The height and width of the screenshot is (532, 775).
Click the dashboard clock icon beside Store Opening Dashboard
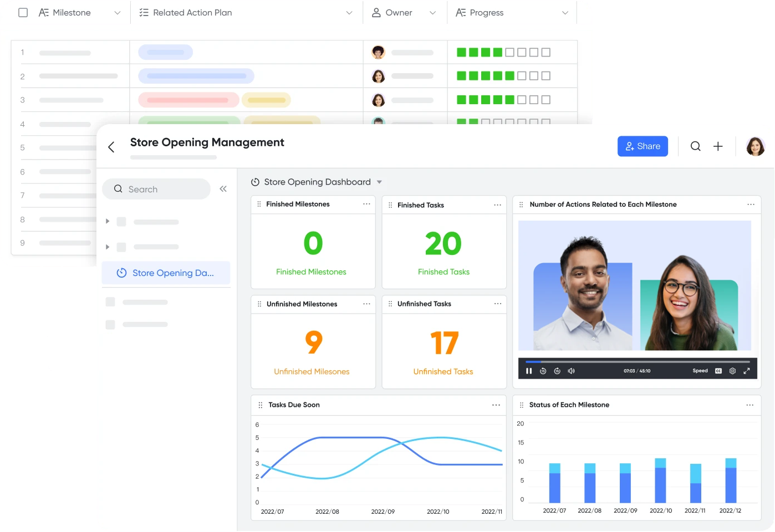(x=255, y=182)
